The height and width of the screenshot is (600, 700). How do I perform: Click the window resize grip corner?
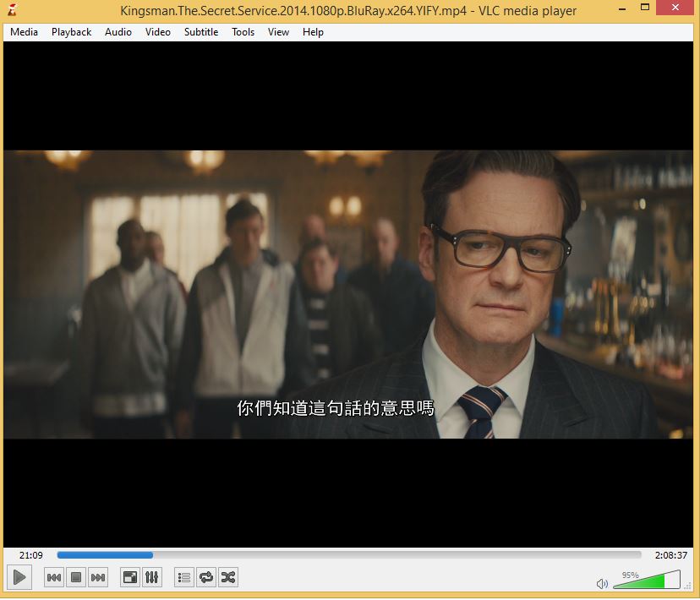[688, 586]
